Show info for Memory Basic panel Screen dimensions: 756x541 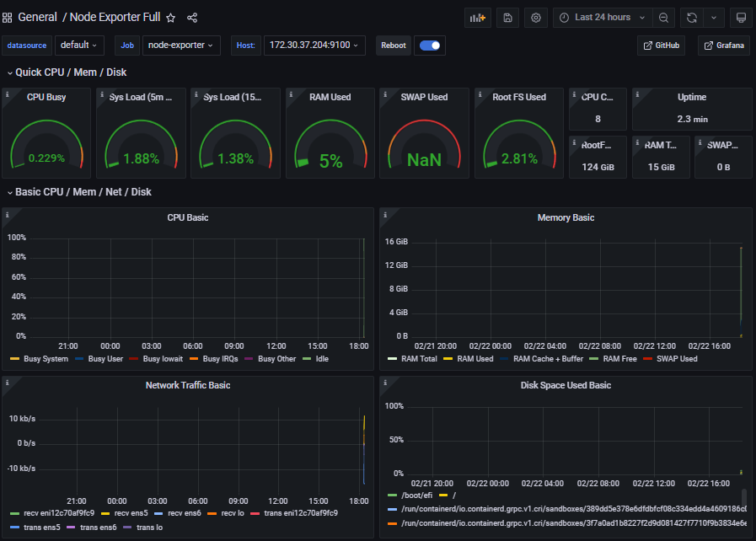(385, 215)
